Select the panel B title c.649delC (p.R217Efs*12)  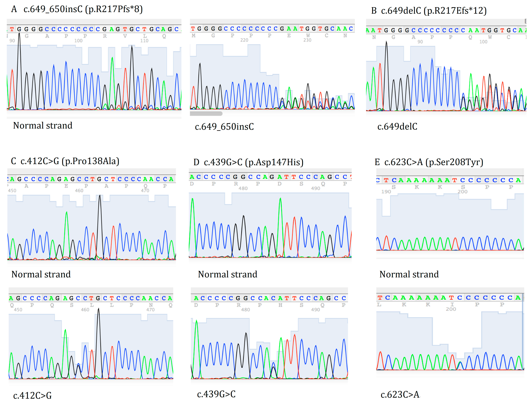[x=434, y=11]
